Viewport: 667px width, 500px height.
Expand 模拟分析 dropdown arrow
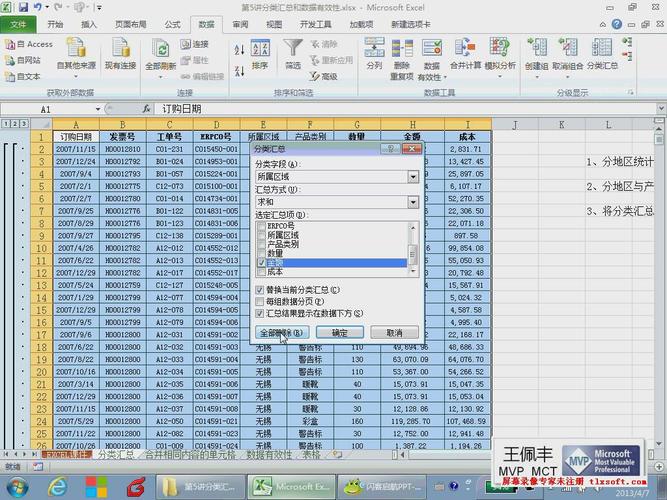click(x=500, y=77)
